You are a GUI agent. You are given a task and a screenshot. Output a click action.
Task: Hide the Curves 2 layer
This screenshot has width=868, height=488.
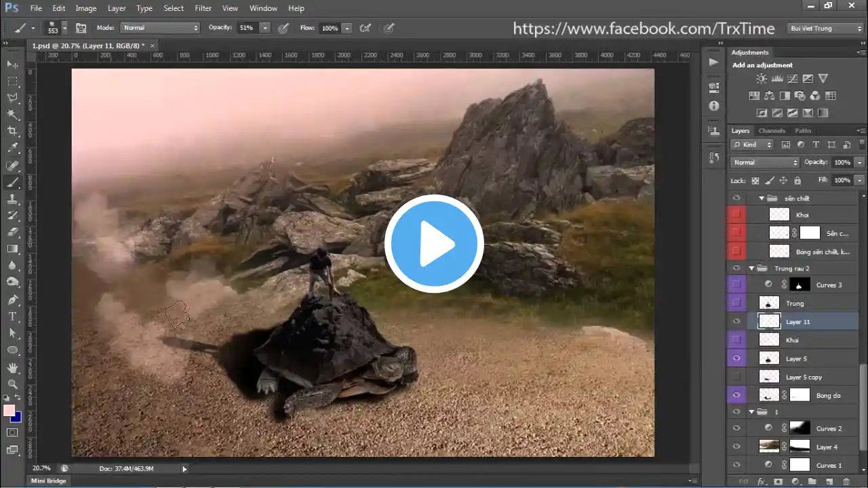(x=736, y=428)
